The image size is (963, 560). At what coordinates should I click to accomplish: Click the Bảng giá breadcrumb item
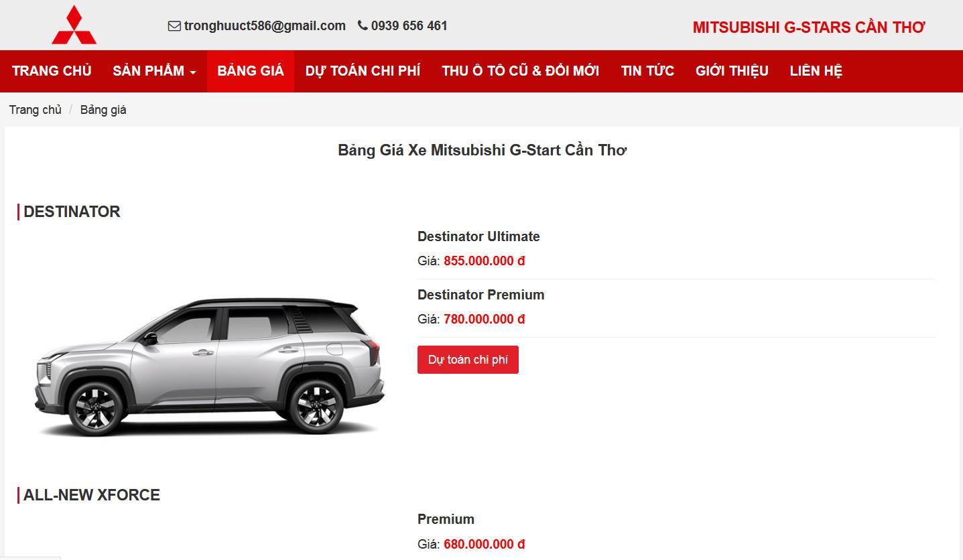click(103, 110)
